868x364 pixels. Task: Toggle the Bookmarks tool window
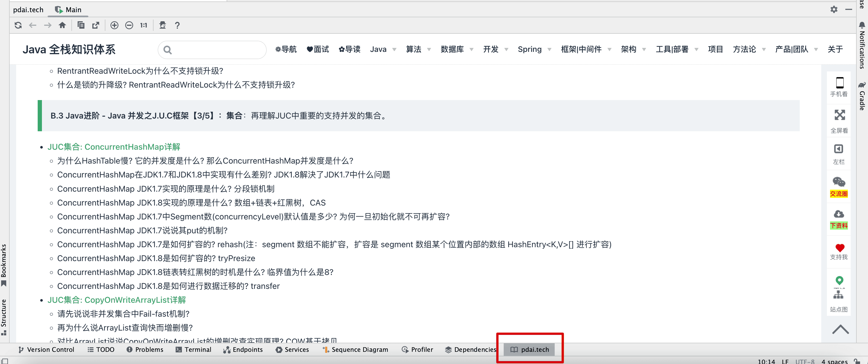pyautogui.click(x=4, y=265)
